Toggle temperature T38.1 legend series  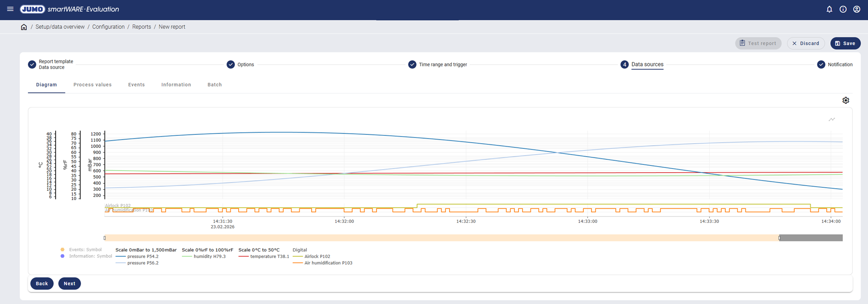pos(269,256)
